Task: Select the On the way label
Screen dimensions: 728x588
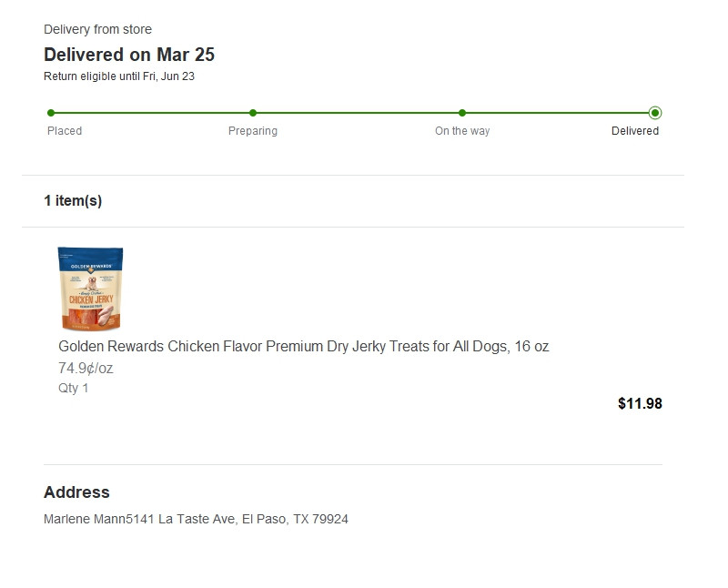Action: click(x=462, y=131)
